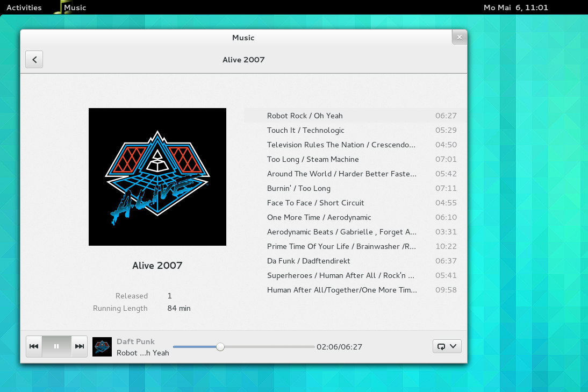Image resolution: width=588 pixels, height=392 pixels.
Task: Click the 09:58 track duration
Action: 446,290
